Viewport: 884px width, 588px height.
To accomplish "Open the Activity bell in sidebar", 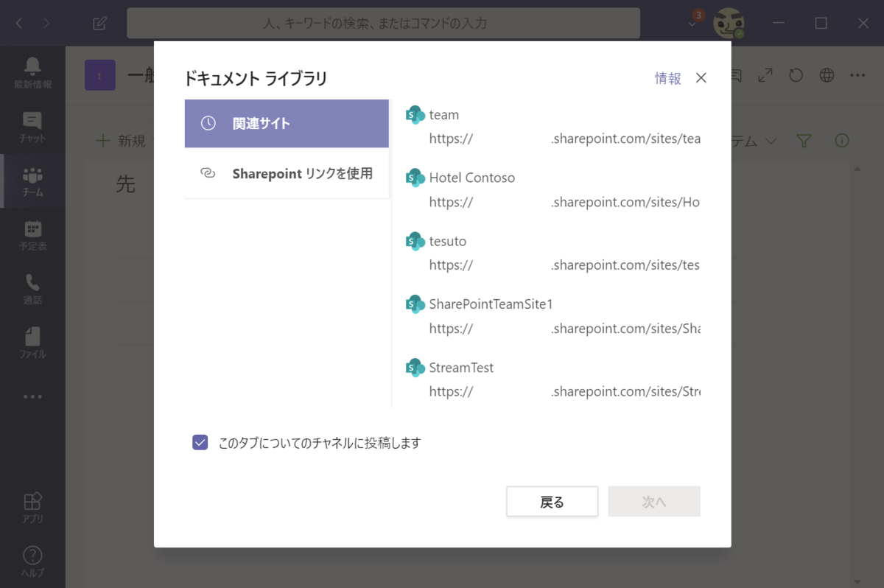I will (32, 73).
